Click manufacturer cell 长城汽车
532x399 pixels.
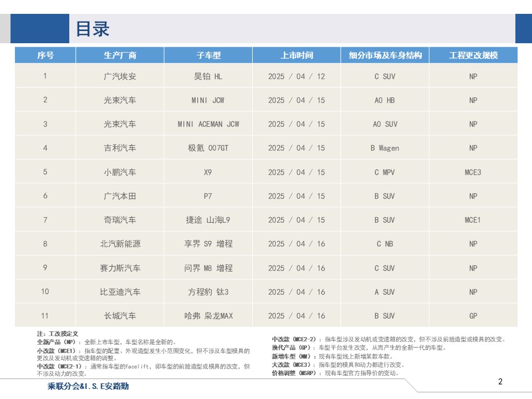tap(120, 315)
